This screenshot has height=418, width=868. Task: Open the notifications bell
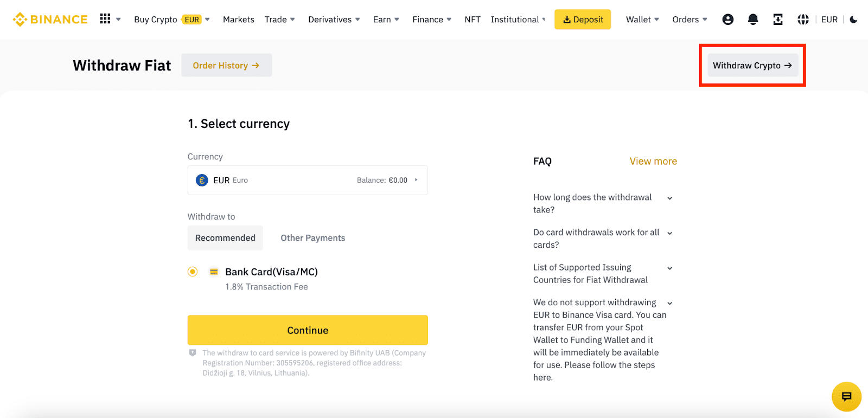point(753,20)
